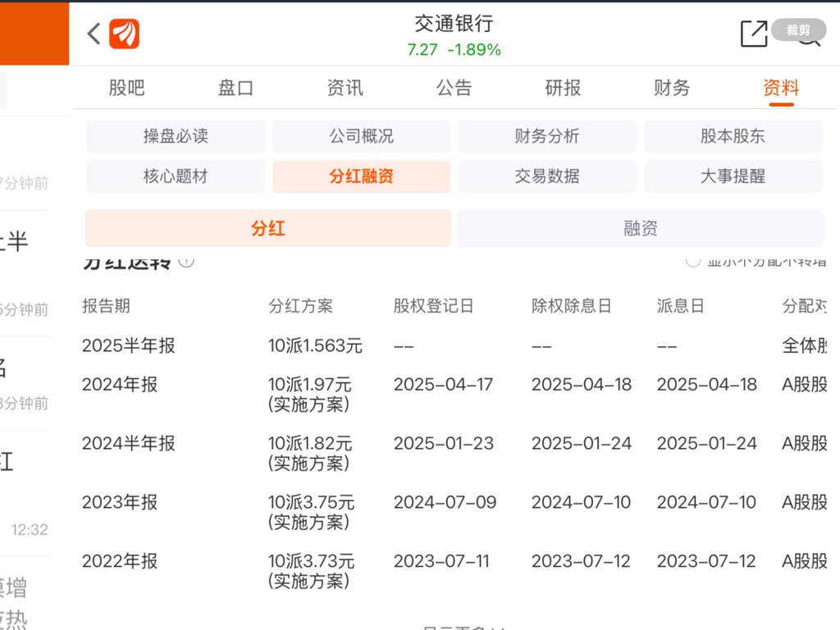This screenshot has width=840, height=630.
Task: Click record date 2023-07-11
Action: click(x=441, y=561)
